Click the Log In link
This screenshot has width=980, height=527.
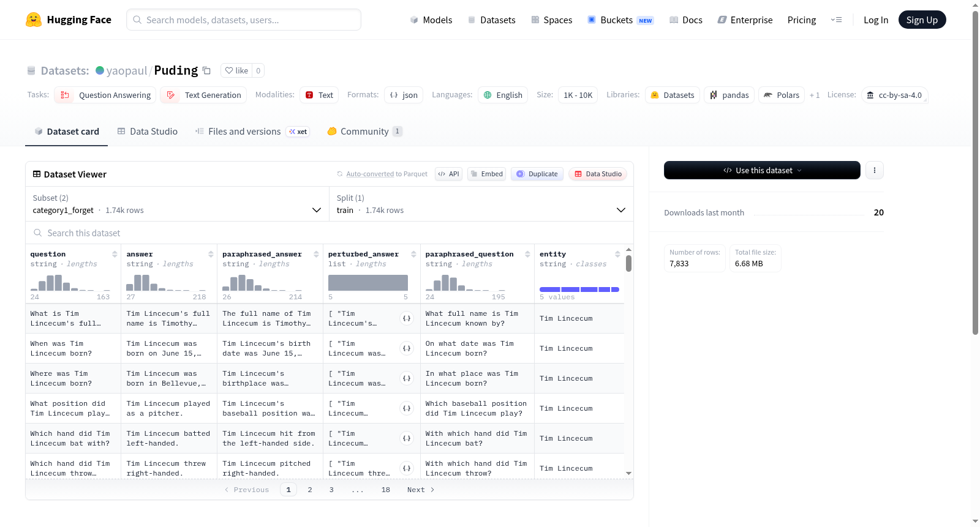click(876, 20)
